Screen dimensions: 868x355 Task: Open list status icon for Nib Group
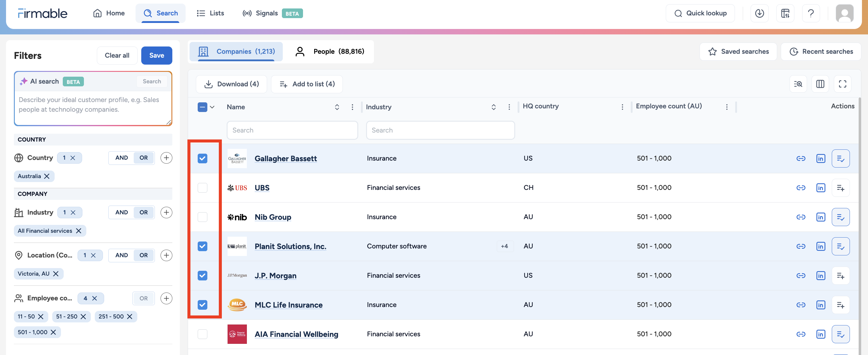pos(840,217)
